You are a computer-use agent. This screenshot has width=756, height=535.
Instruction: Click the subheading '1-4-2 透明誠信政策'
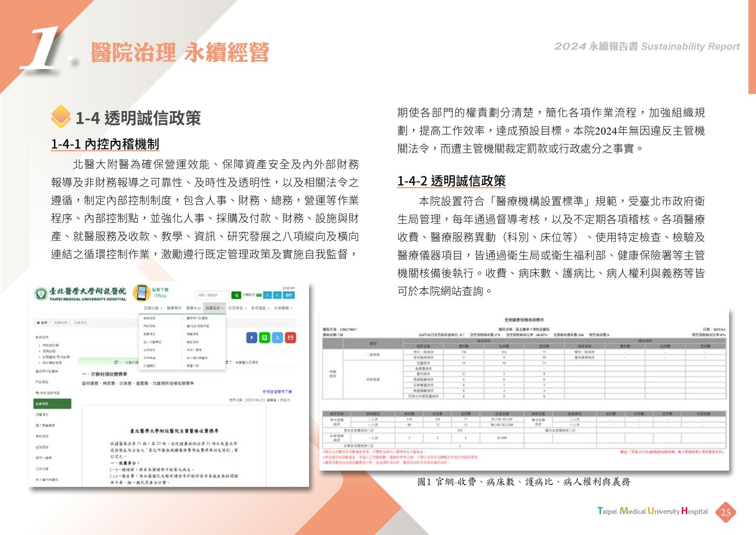pos(451,181)
